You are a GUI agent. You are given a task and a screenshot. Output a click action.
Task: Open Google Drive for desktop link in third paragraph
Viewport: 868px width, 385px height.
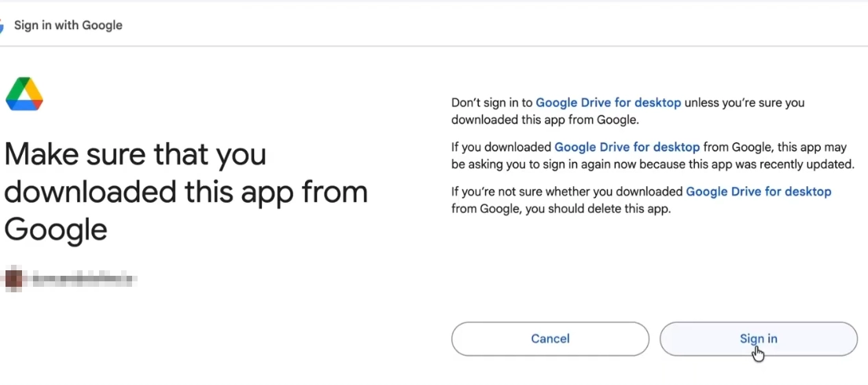759,192
